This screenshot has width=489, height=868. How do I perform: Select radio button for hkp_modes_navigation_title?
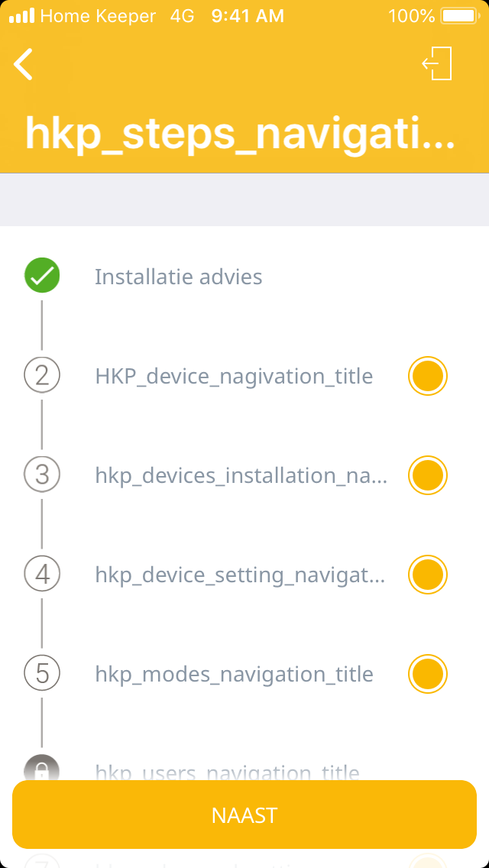[427, 674]
